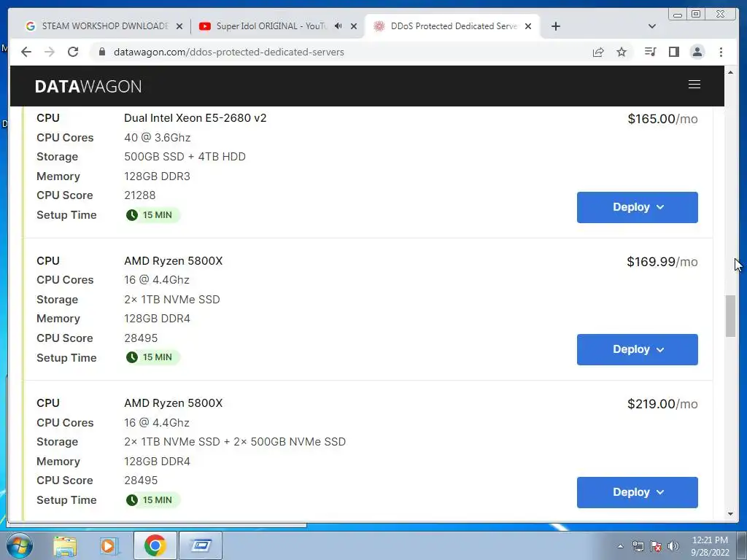
Task: Click the browser forward arrow
Action: 50,52
